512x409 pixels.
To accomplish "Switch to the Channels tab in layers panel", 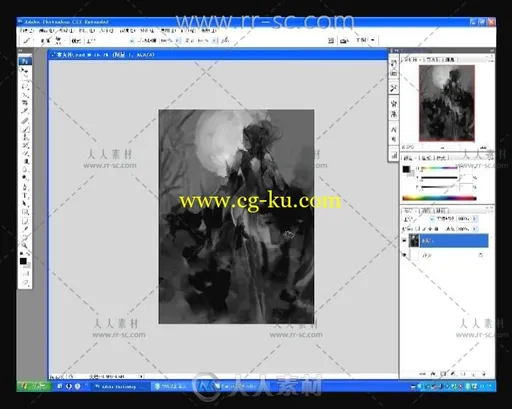I will 426,211.
